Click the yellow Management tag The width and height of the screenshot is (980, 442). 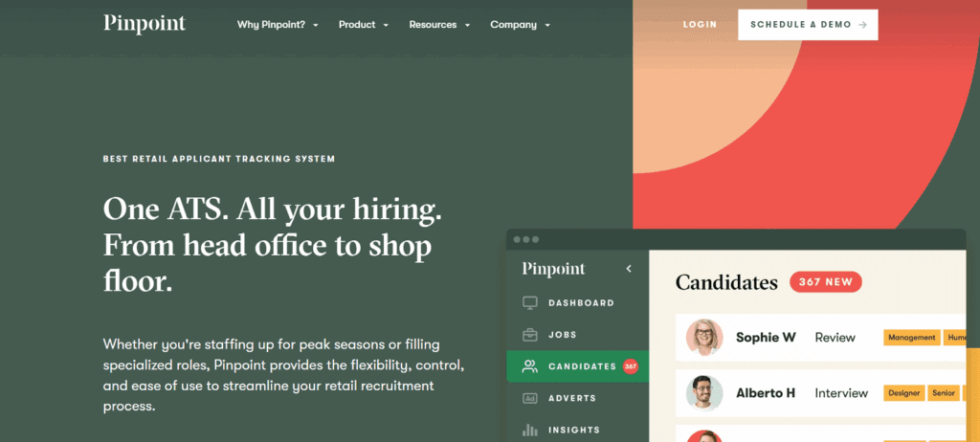click(x=912, y=338)
